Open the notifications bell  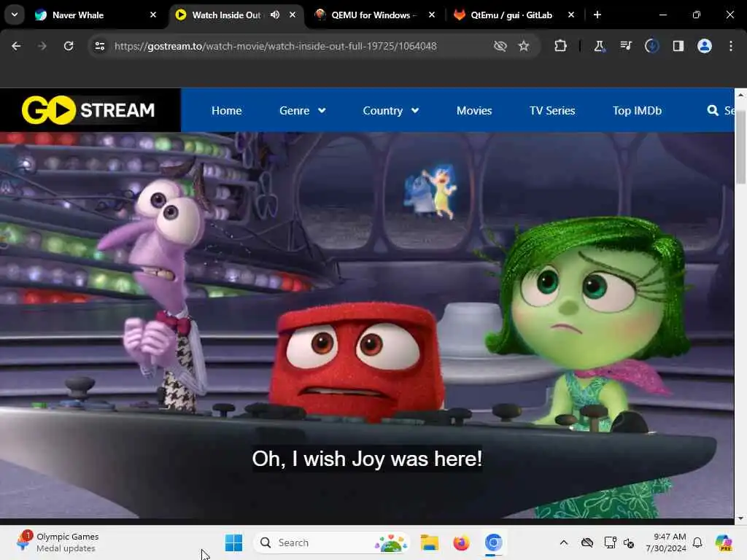697,542
